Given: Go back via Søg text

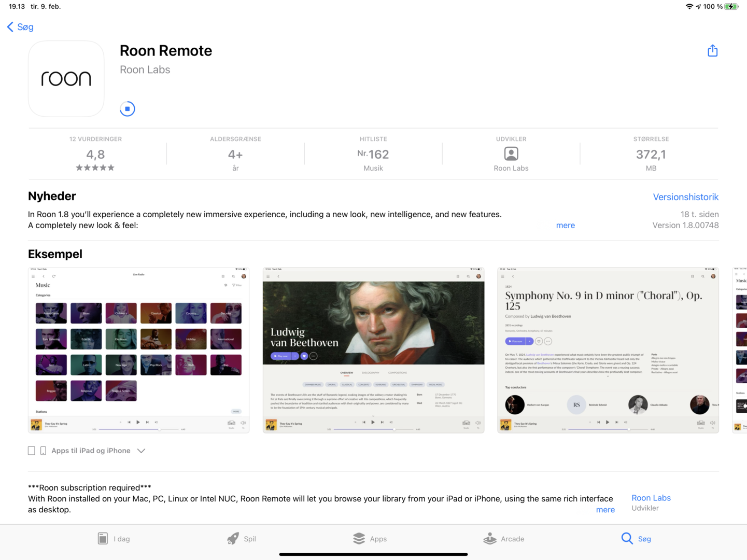Looking at the screenshot, I should tap(25, 27).
